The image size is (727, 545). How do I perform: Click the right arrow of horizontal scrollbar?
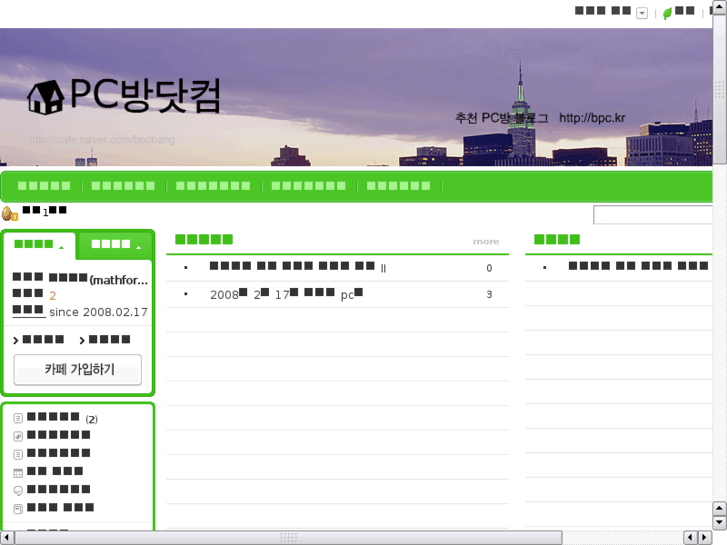[x=705, y=538]
